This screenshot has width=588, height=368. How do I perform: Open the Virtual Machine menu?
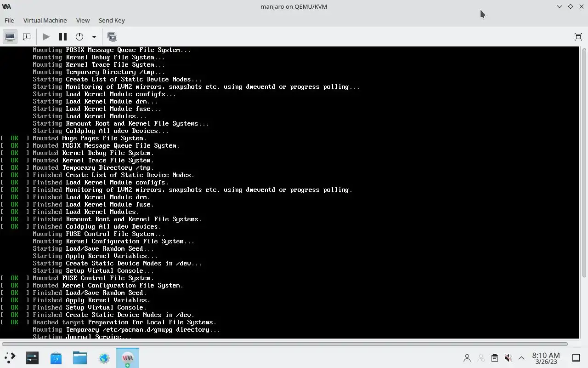point(45,20)
